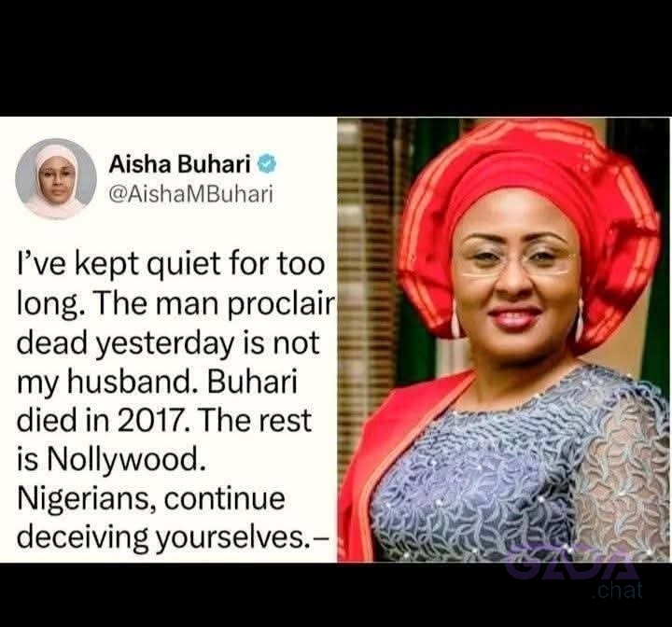672x627 pixels.
Task: Click the blue verified badge beside Aisha Buhari
Action: [x=268, y=163]
